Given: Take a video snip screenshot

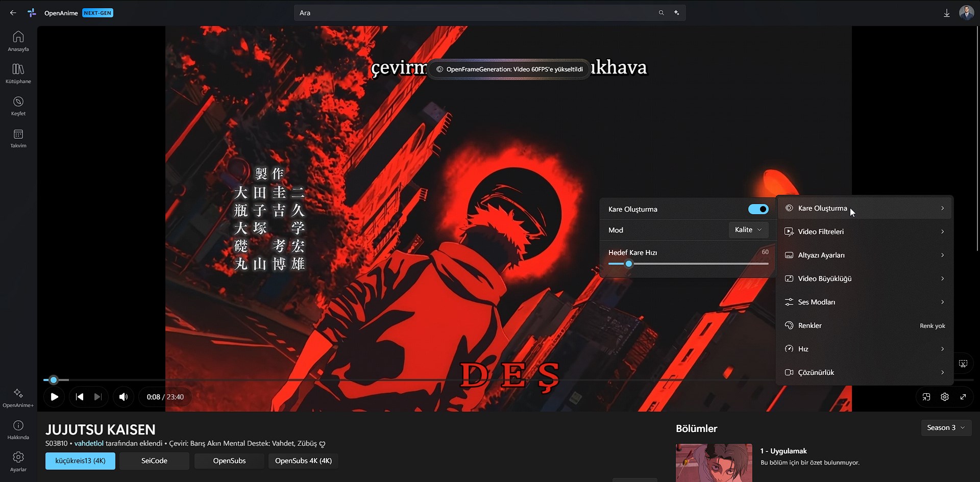Looking at the screenshot, I should (963, 364).
